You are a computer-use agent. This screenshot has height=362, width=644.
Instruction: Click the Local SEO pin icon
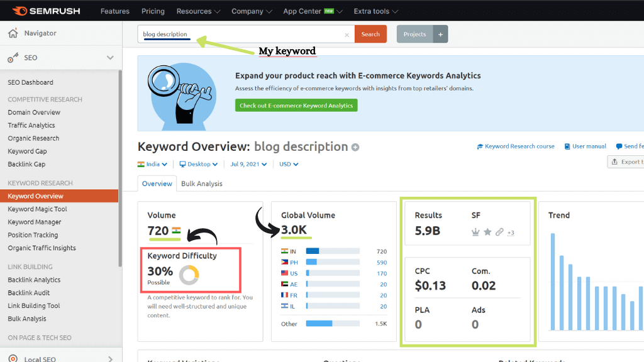click(13, 359)
